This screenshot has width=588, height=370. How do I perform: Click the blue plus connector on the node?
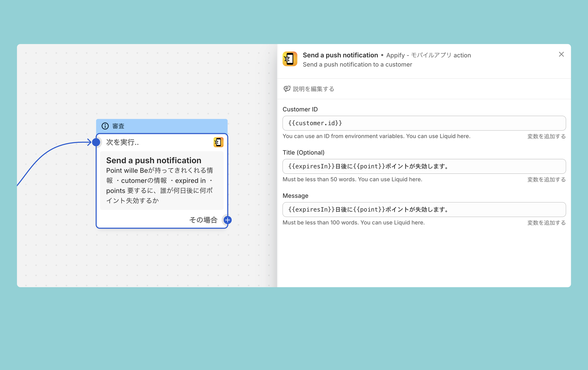(x=228, y=220)
